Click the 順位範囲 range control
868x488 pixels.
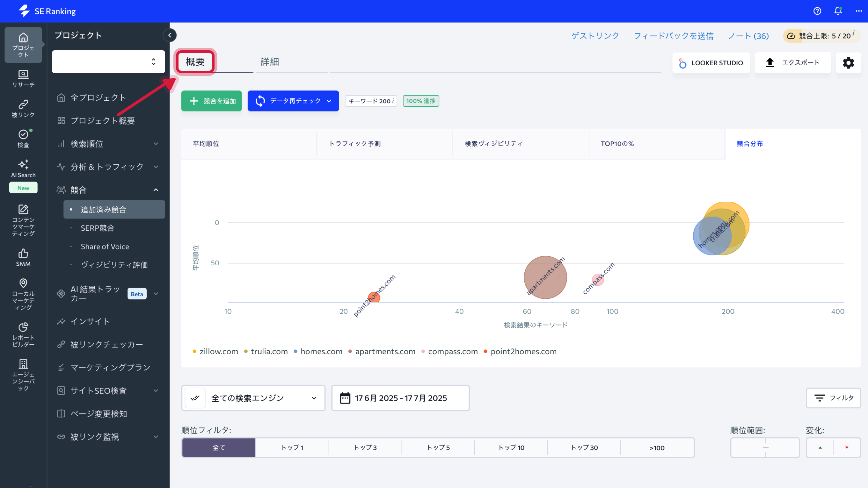pos(765,448)
